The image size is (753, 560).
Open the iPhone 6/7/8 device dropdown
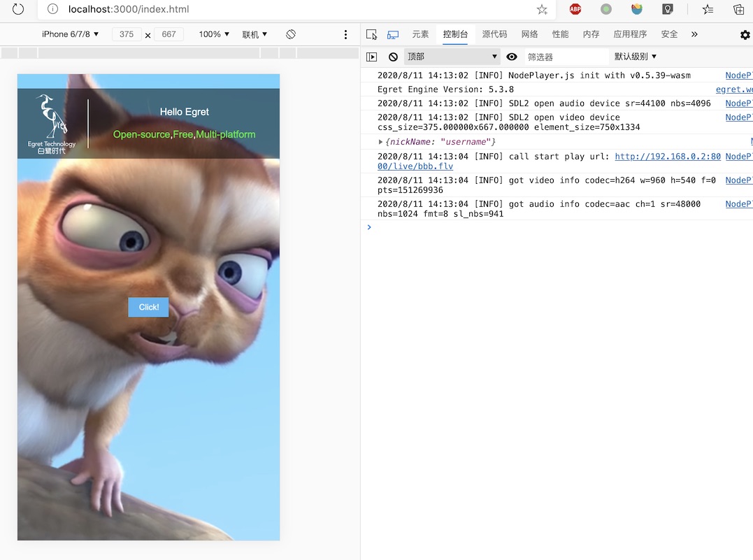70,34
